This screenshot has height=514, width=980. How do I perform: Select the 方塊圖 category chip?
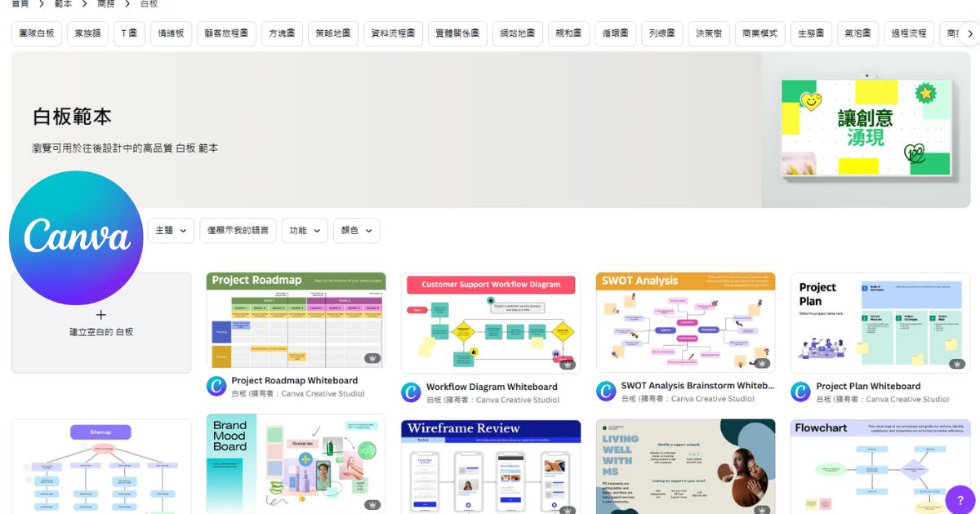point(282,34)
